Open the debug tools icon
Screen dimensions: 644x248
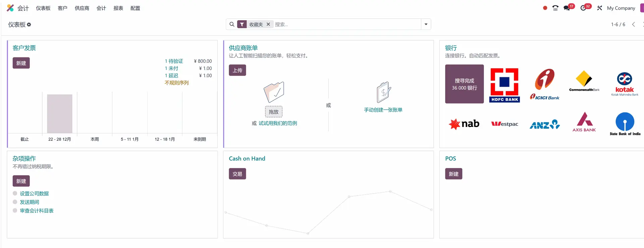(x=599, y=8)
